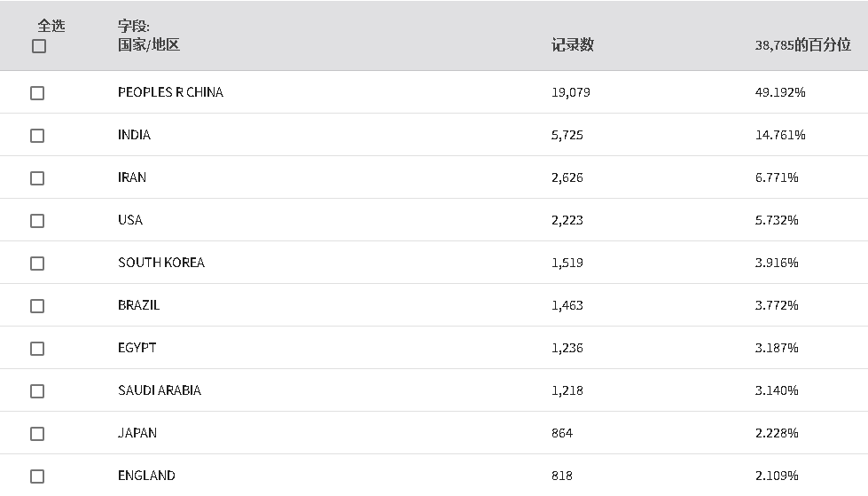Select the INDIA row checkbox
868x496 pixels.
(x=37, y=136)
